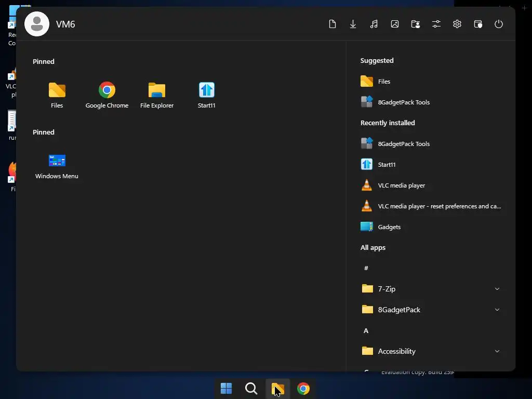Open the personal folder shortcut icon
The height and width of the screenshot is (399, 532).
tap(415, 24)
